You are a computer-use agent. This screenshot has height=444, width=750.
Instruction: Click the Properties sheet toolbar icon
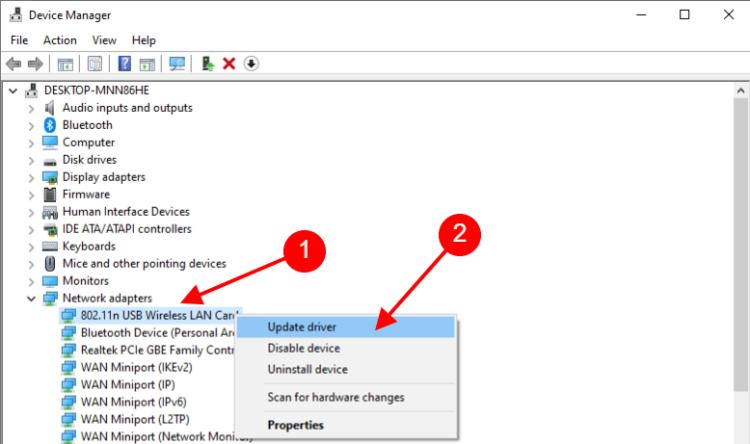pos(95,64)
